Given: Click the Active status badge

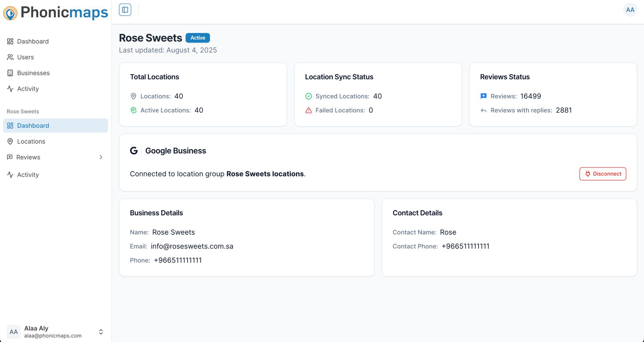Looking at the screenshot, I should (x=198, y=38).
